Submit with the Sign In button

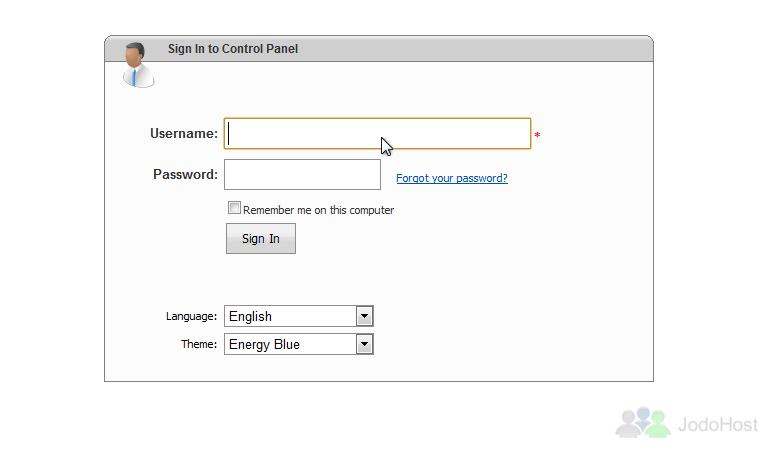[x=261, y=239]
